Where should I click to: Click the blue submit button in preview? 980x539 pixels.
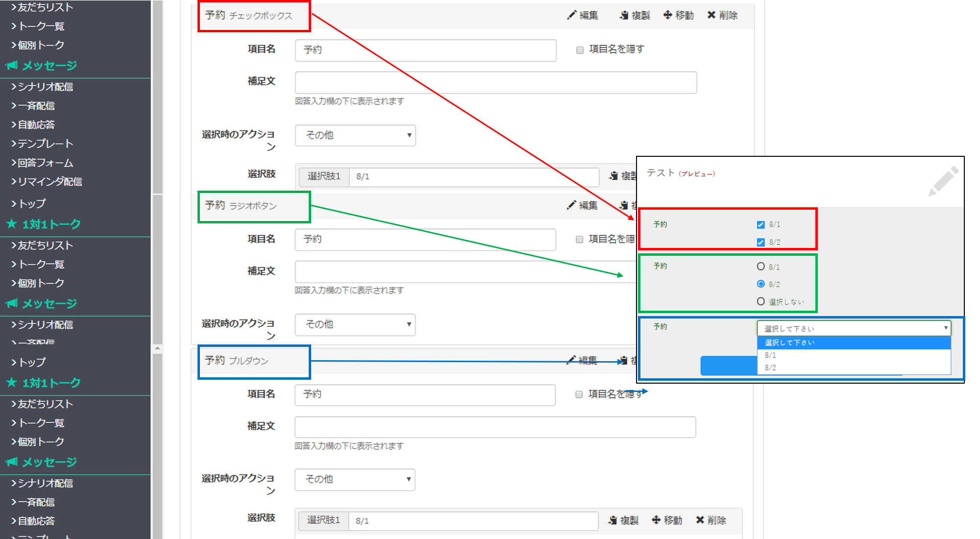(x=729, y=366)
